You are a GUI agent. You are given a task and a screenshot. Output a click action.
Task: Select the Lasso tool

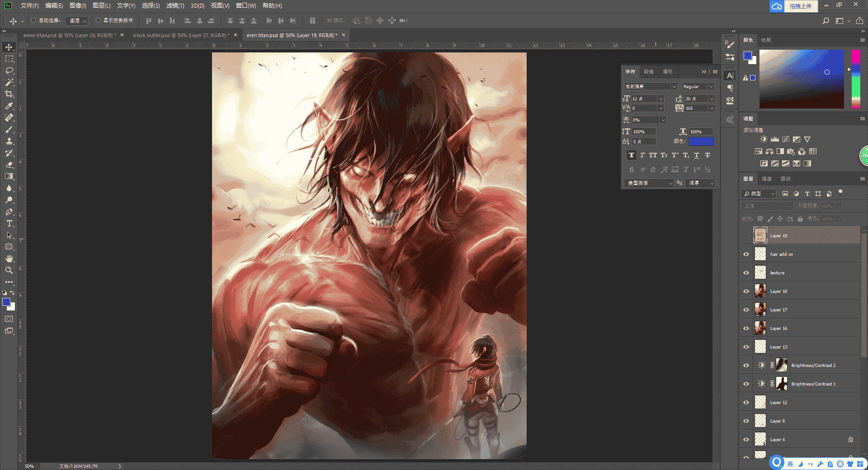9,71
